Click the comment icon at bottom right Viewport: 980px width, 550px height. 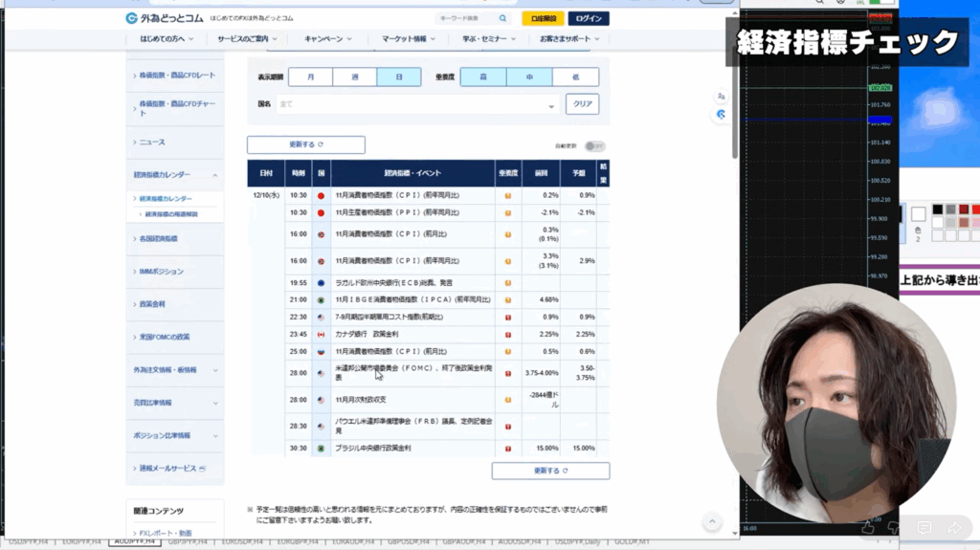[x=924, y=527]
